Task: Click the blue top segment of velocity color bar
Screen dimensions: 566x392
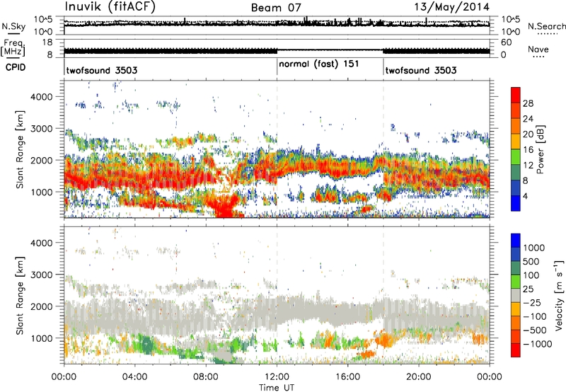Action: 516,241
